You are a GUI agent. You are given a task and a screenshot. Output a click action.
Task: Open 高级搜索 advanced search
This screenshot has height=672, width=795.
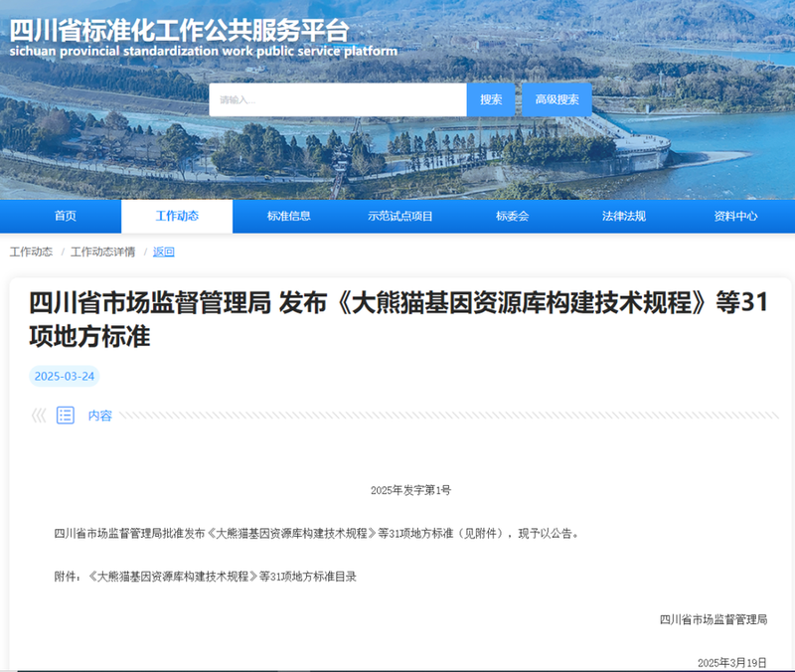click(556, 99)
